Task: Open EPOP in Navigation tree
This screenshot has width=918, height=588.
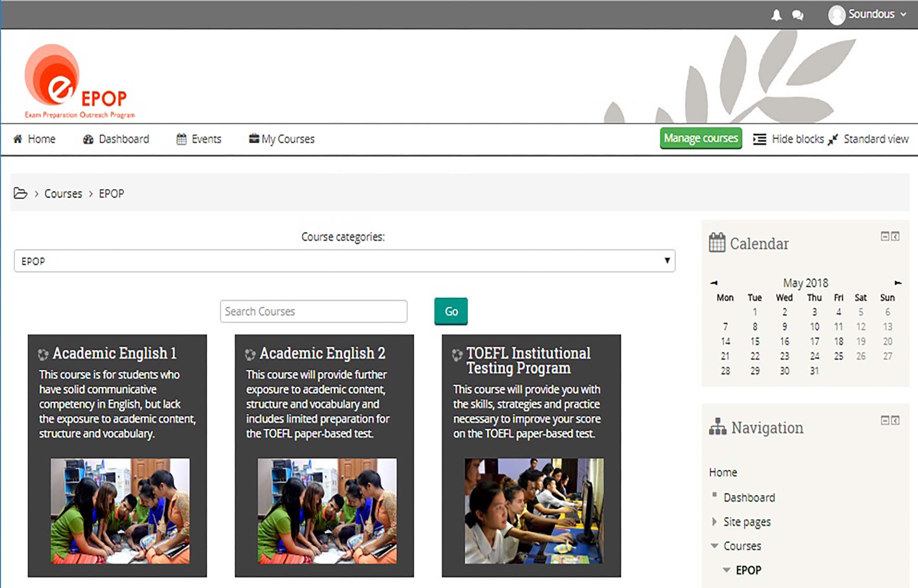Action: 749,570
